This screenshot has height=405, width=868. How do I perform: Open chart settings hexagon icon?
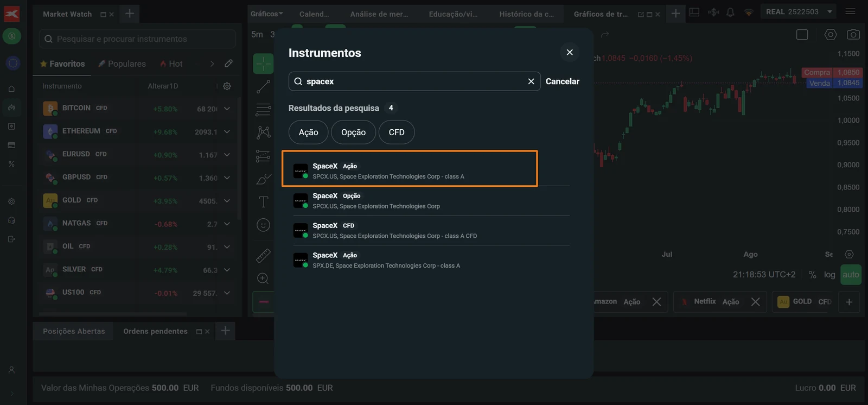click(x=831, y=35)
